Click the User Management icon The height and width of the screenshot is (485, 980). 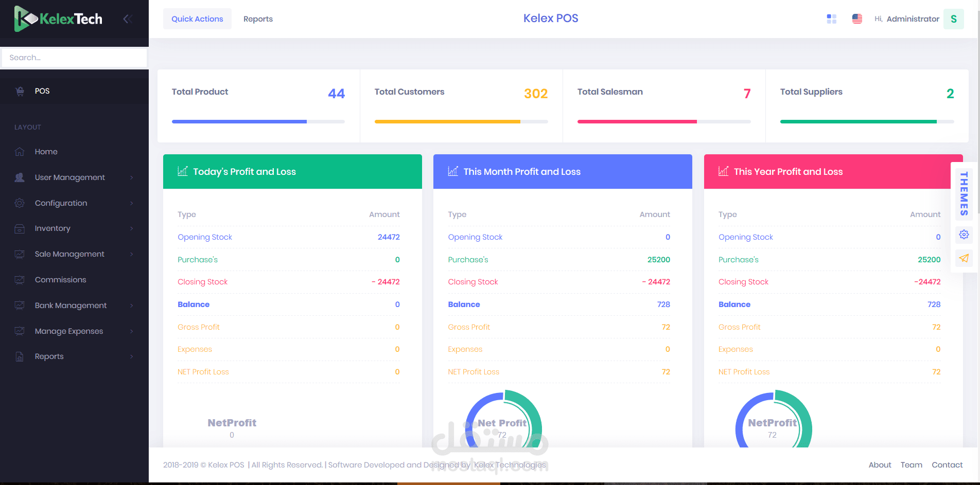click(20, 177)
